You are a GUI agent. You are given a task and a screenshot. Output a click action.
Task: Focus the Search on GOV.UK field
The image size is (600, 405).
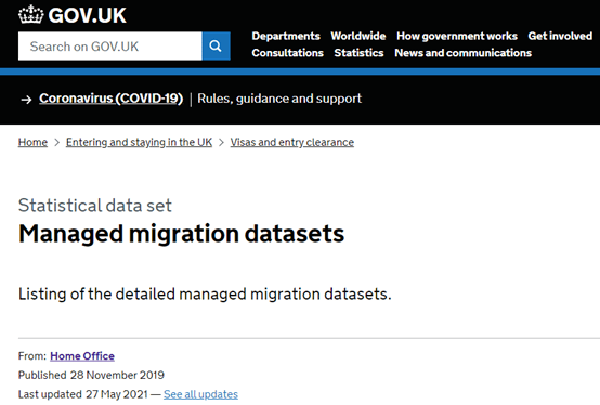pyautogui.click(x=110, y=46)
